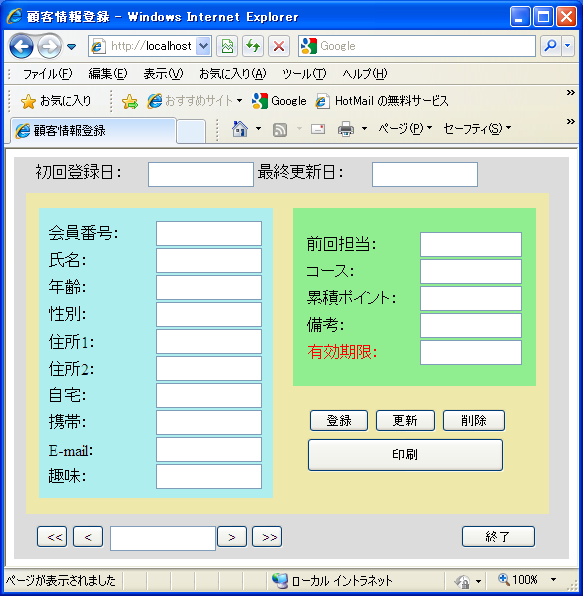Open the 編集(E) menu
The height and width of the screenshot is (596, 583).
[x=108, y=74]
